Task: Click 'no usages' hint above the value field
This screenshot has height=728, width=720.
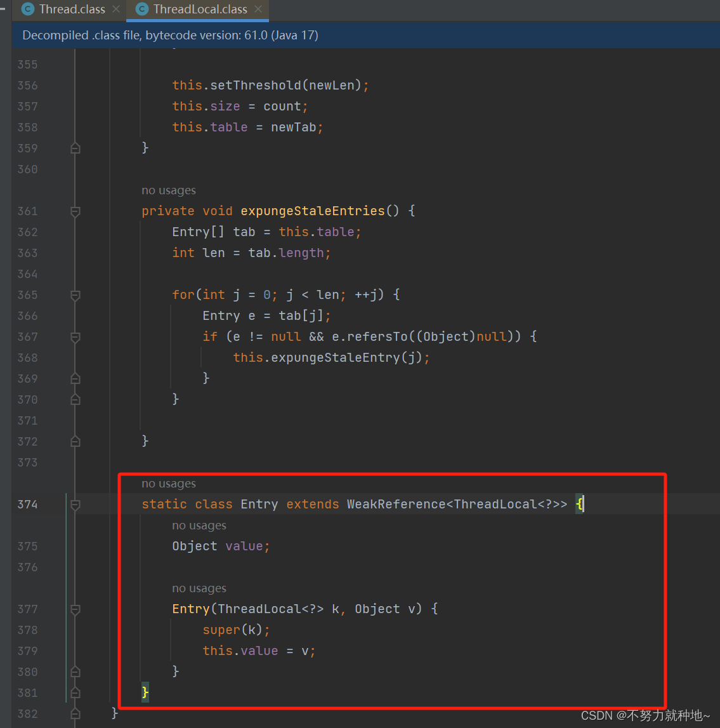Action: click(199, 525)
